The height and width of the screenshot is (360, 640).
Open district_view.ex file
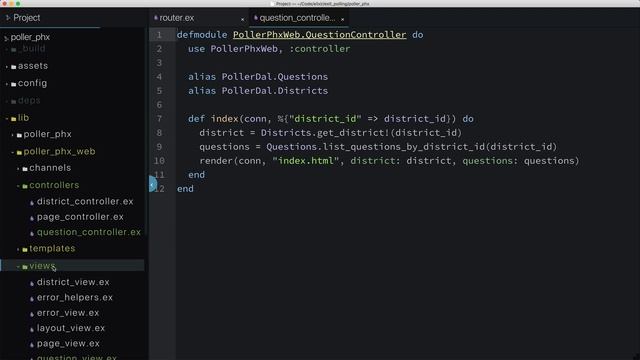coord(73,282)
